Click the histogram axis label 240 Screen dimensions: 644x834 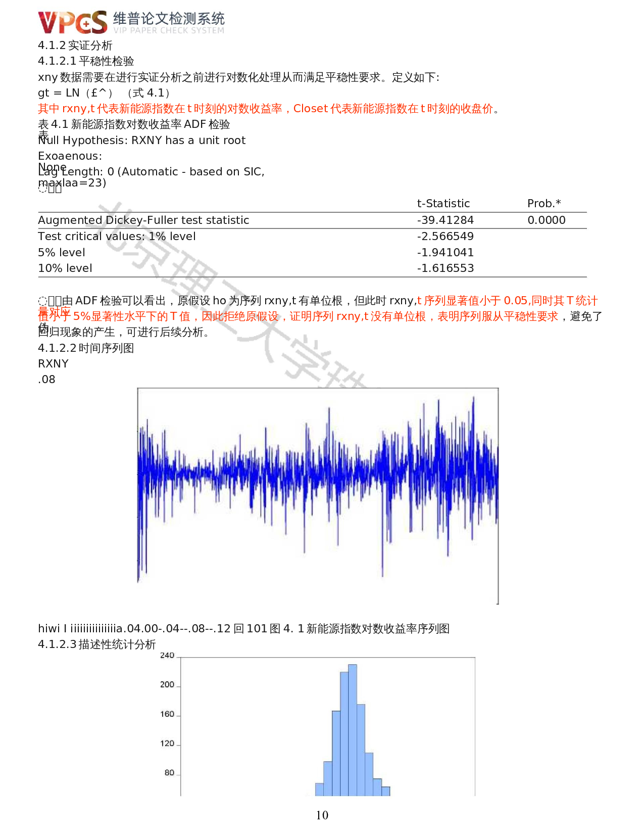(x=167, y=656)
